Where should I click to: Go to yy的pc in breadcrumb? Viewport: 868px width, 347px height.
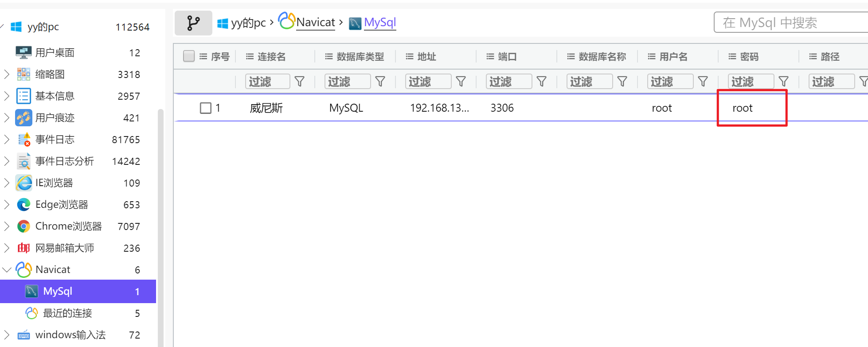[x=248, y=23]
